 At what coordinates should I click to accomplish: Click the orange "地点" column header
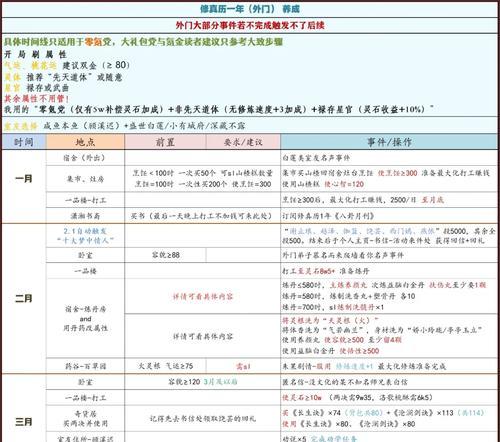(85, 142)
